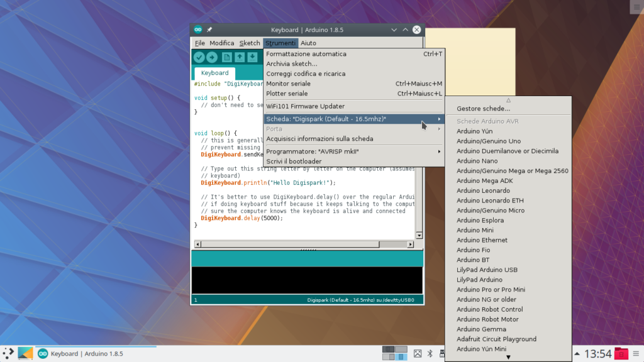
Task: Choose Archivia sketch...
Action: pyautogui.click(x=354, y=63)
